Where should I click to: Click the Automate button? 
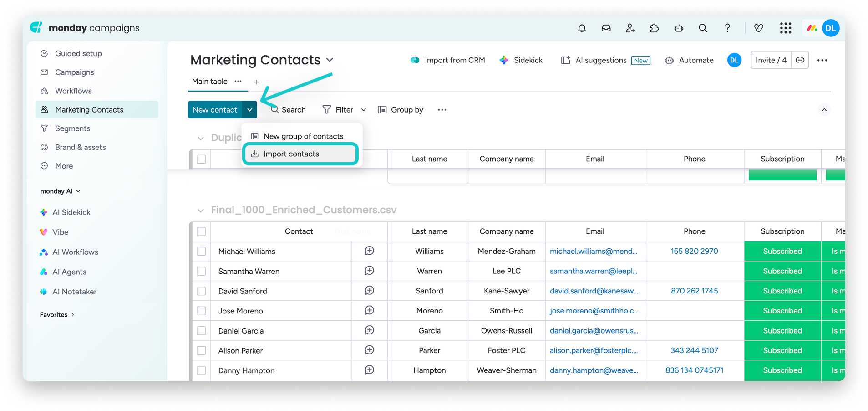[689, 60]
